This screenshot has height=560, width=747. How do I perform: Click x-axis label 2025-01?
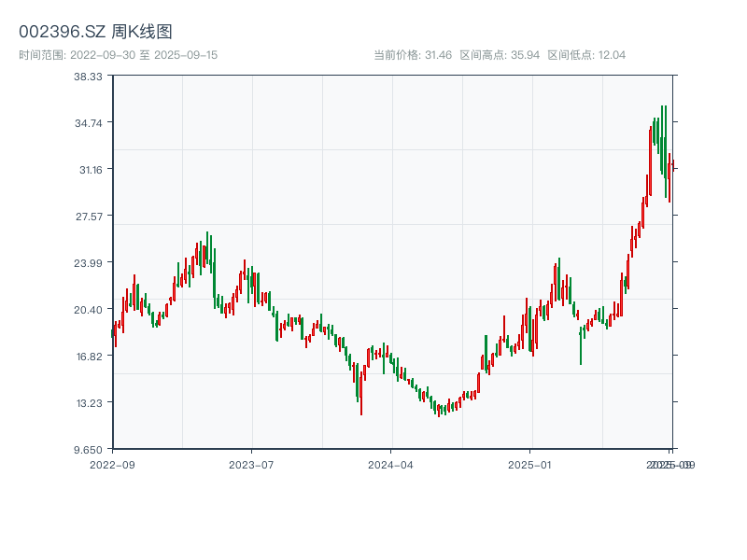click(x=529, y=465)
